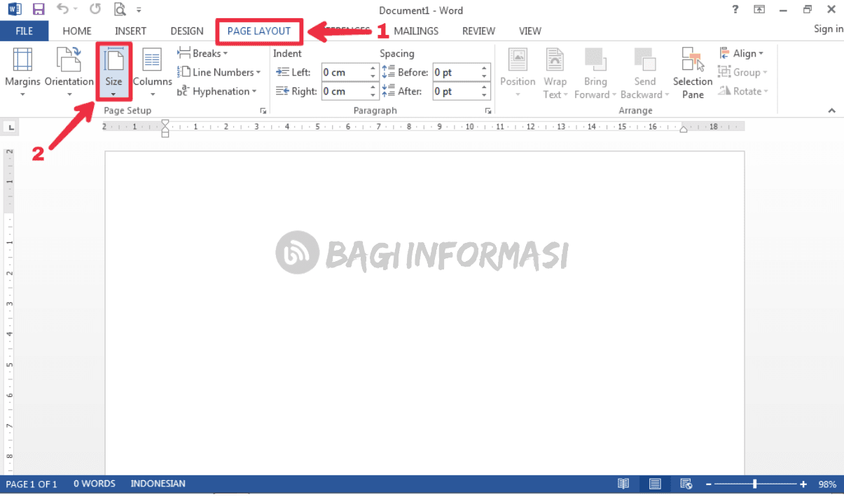Click the first line indent marker on ruler
Image resolution: width=844 pixels, height=504 pixels.
[x=165, y=123]
